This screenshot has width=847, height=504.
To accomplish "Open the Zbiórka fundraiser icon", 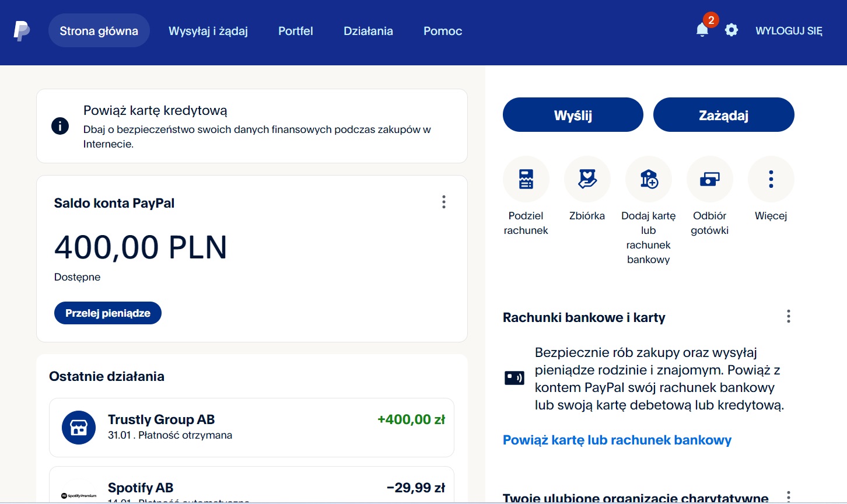I will pyautogui.click(x=587, y=179).
